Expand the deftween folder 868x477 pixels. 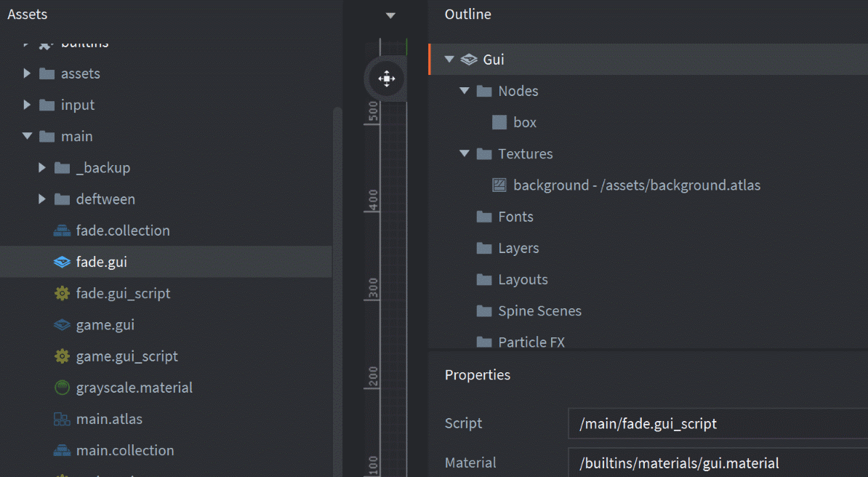[41, 199]
